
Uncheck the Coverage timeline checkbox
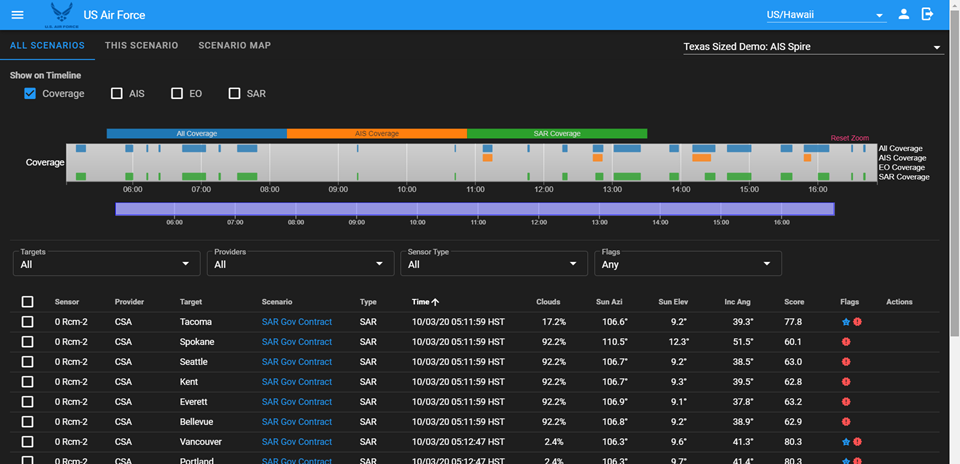[30, 94]
